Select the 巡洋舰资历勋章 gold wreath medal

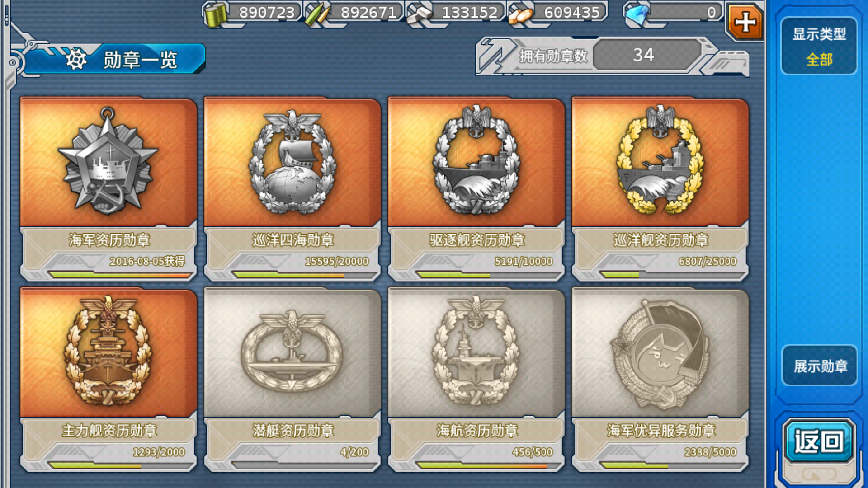pyautogui.click(x=660, y=188)
